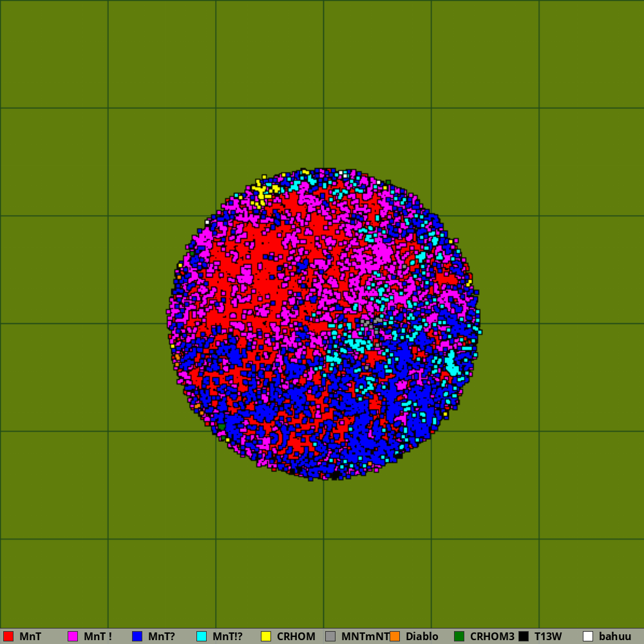This screenshot has height=644, width=644.
Task: Select the 'MnT!?' legend label
Action: click(227, 636)
